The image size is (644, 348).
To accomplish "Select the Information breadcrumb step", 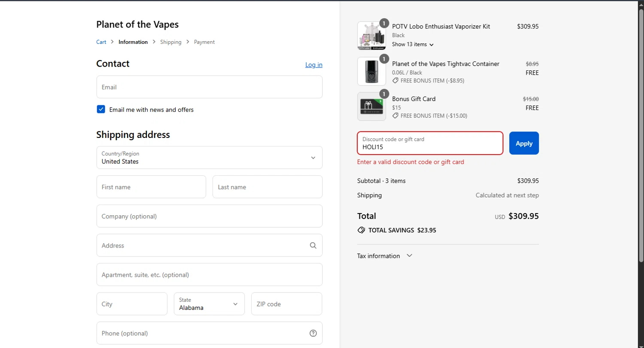I will coord(133,42).
